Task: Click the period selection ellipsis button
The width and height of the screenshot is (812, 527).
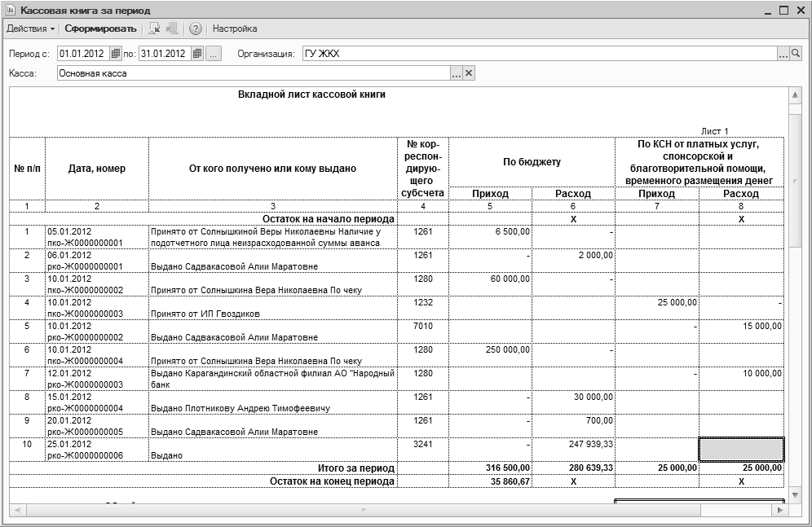Action: [x=214, y=54]
